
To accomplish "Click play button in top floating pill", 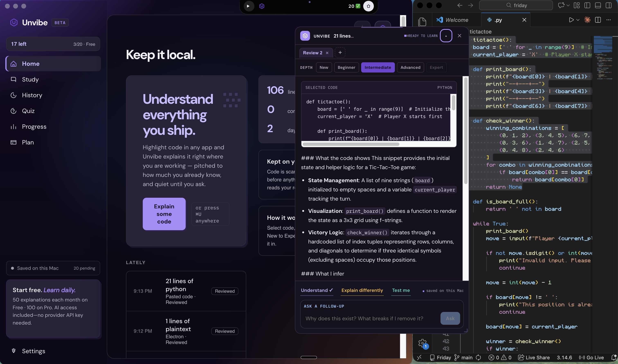I will tap(248, 6).
